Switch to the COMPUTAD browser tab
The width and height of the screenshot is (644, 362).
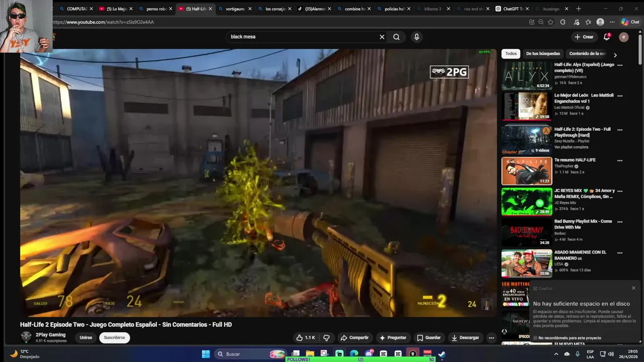[73, 9]
